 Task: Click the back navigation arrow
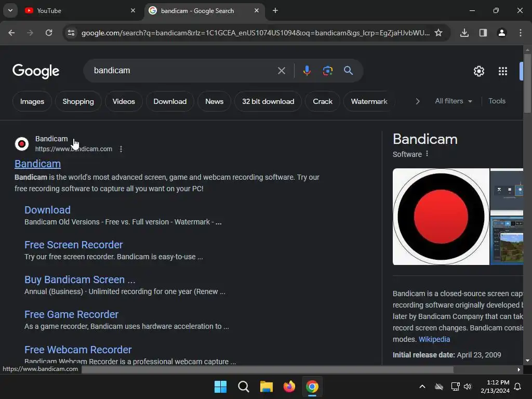click(11, 33)
